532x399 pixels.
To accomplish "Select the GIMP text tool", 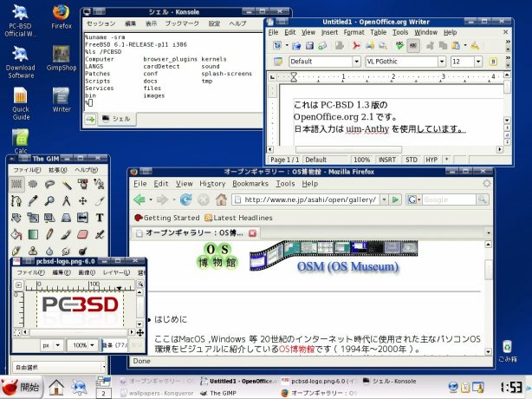I will point(100,218).
